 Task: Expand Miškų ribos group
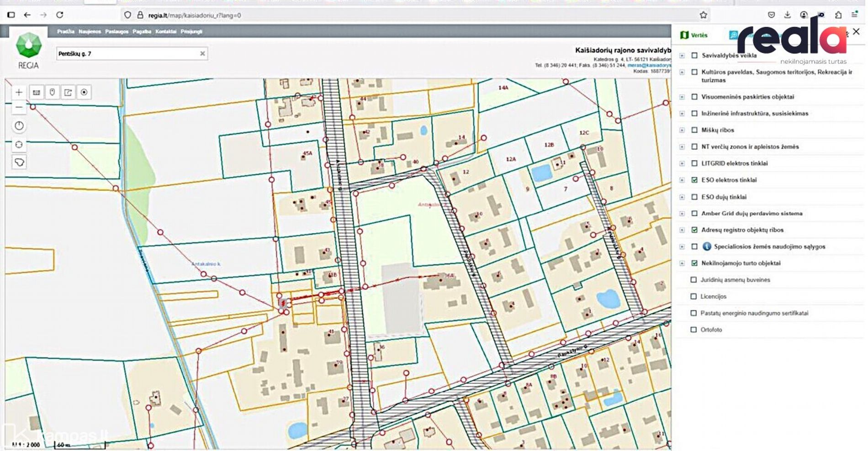[x=682, y=130]
